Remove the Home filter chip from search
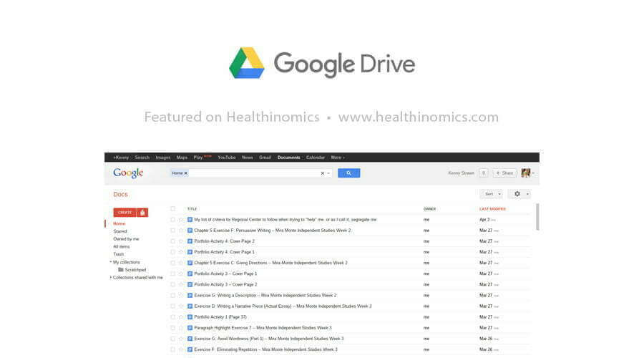This screenshot has height=358, width=644. pos(186,173)
